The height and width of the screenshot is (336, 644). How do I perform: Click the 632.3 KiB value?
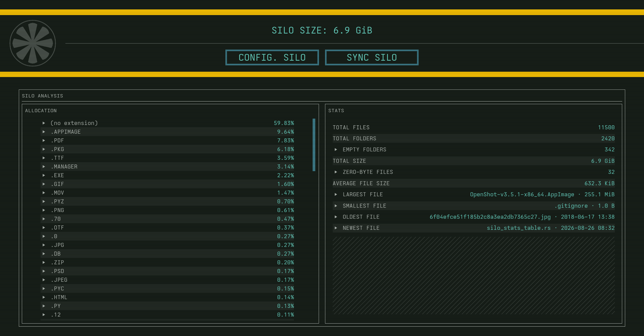coord(599,183)
